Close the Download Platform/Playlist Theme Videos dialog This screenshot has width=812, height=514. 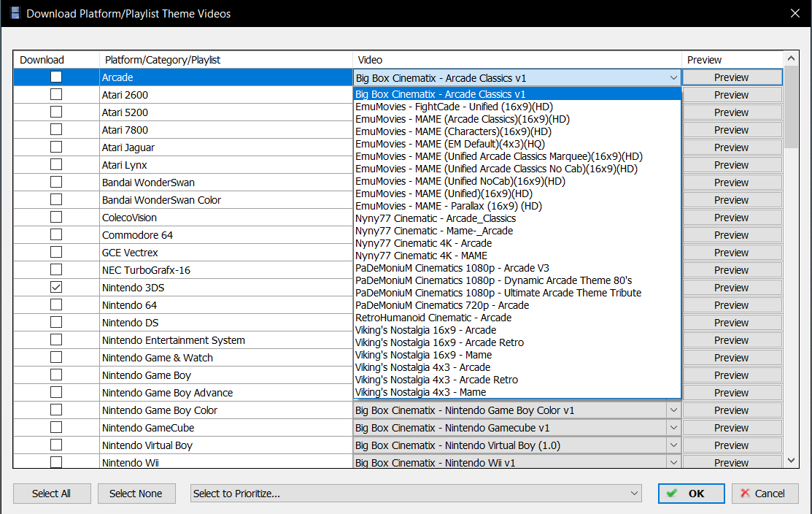coord(795,13)
